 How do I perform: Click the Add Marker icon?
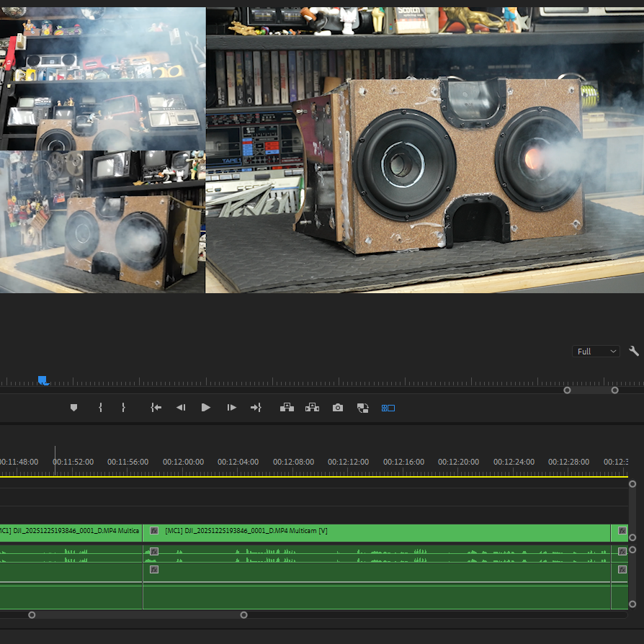click(x=73, y=408)
